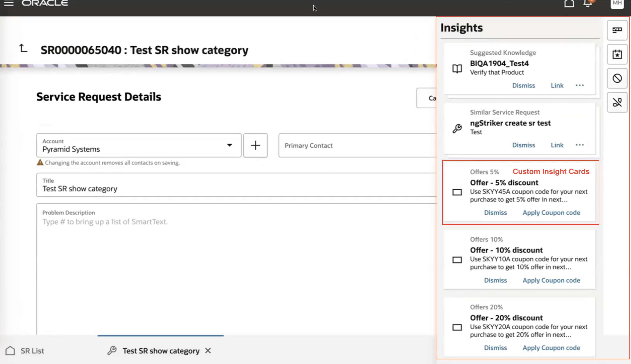Viewport: 631px width, 364px height.
Task: Expand more options on Suggested Knowledge card
Action: [580, 85]
